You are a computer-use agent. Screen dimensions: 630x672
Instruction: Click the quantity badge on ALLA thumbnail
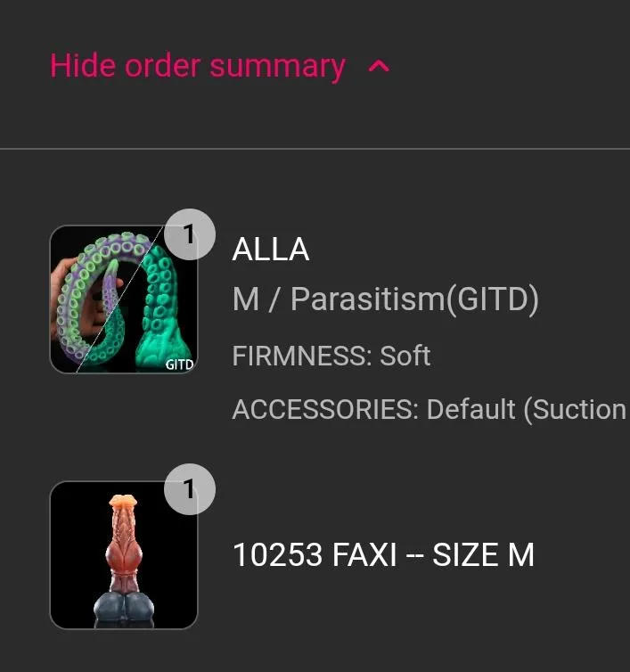point(189,234)
